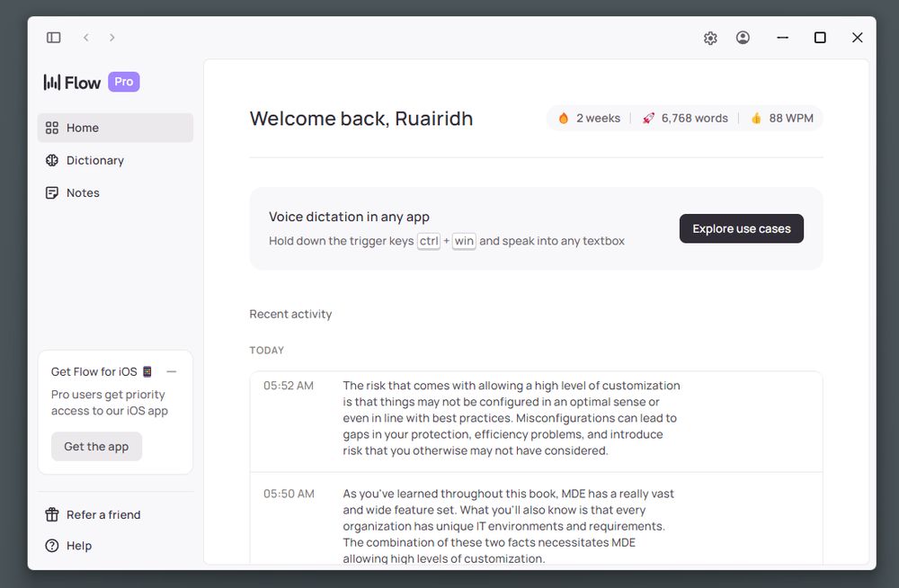Select the 05:52 AM transcript entry

536,422
